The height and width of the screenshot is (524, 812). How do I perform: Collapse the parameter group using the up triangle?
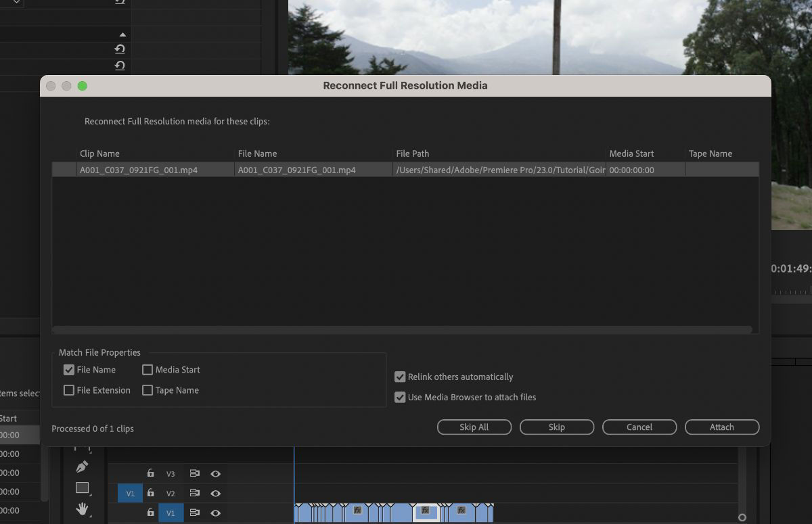(x=122, y=34)
